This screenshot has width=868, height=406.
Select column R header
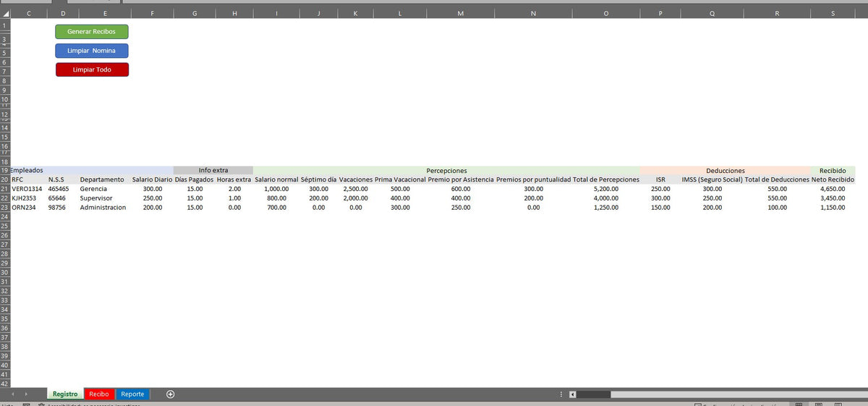click(777, 14)
